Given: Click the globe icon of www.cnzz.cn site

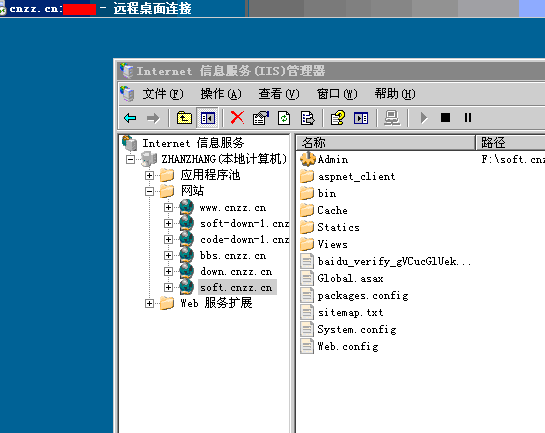Looking at the screenshot, I should click(x=187, y=207).
